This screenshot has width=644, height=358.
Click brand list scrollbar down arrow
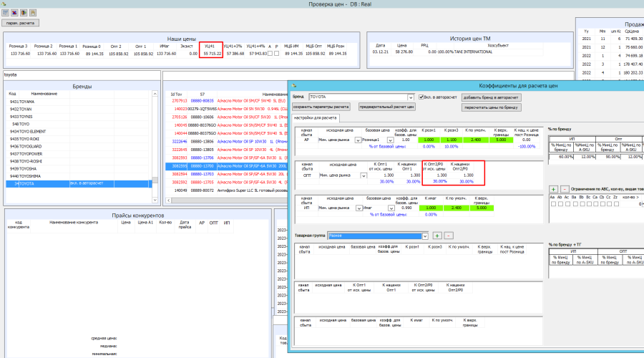155,200
